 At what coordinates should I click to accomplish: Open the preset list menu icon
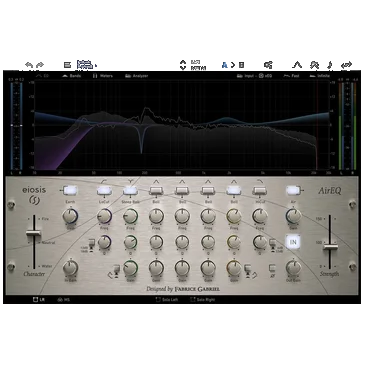(67, 65)
